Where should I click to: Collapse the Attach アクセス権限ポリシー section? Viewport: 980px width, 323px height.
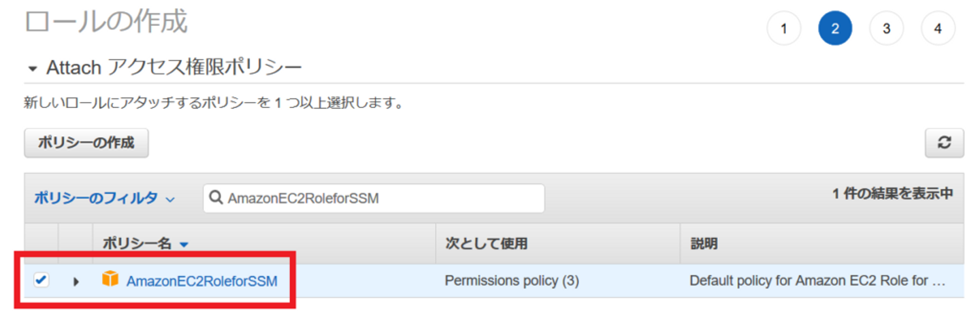(x=33, y=69)
